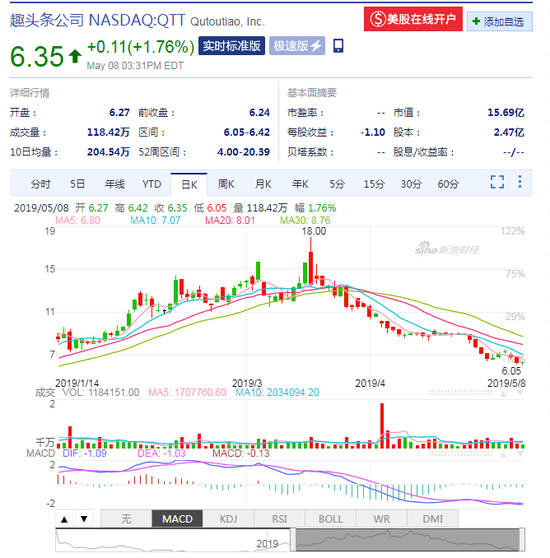Select the 60分 chart tab
550x558 pixels.
click(x=448, y=184)
